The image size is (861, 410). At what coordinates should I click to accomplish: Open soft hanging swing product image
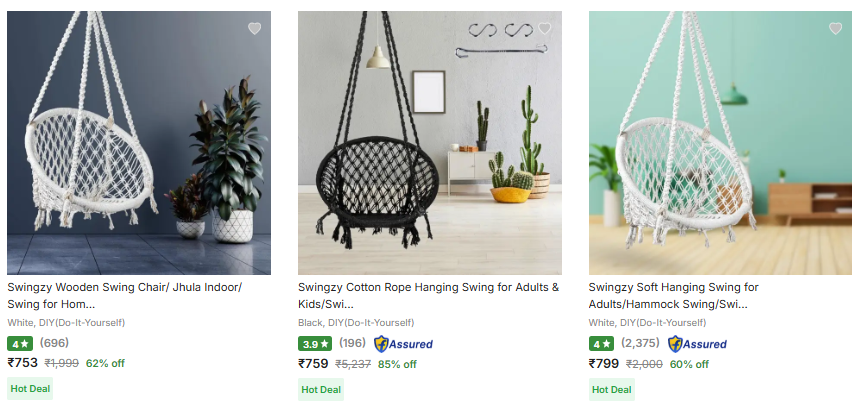[x=720, y=142]
